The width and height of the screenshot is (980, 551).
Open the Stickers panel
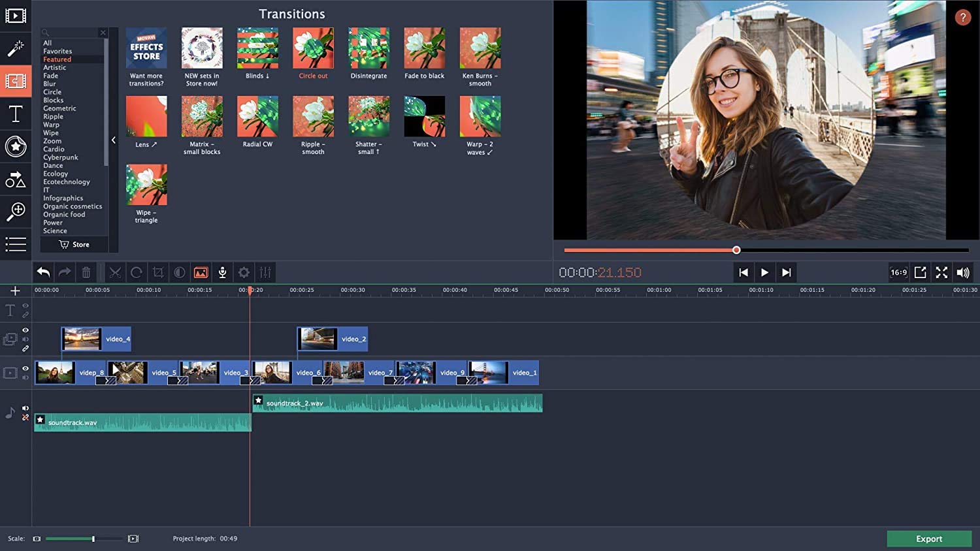(16, 147)
